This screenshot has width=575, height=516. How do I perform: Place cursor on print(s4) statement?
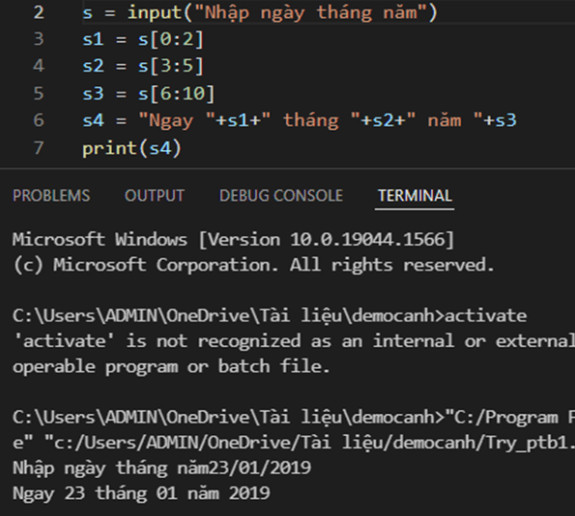pyautogui.click(x=132, y=149)
